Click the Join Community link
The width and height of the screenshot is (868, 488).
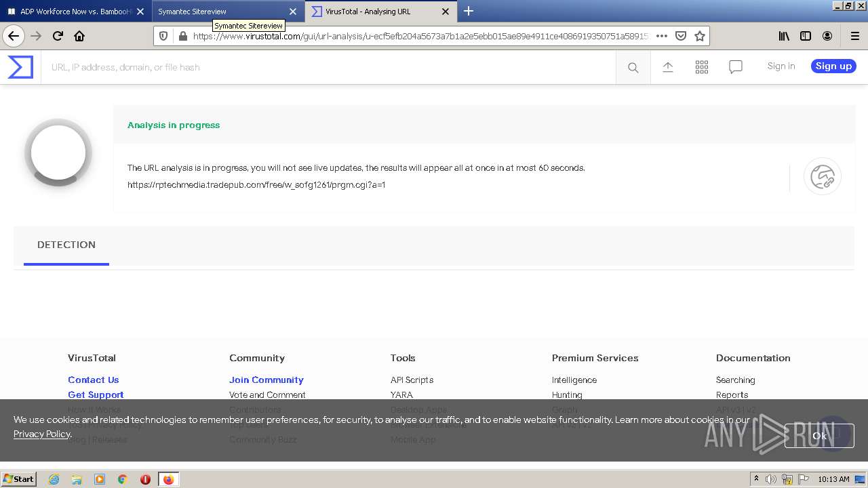[x=267, y=380]
